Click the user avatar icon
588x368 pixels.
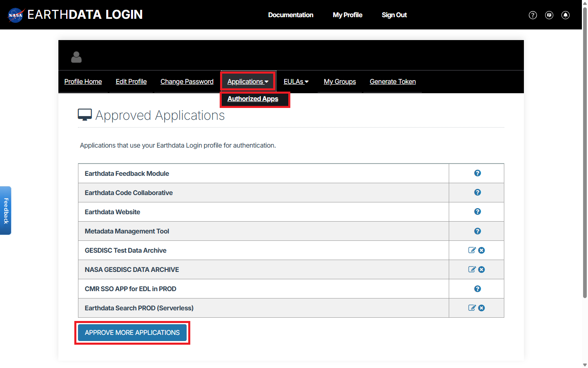point(76,57)
